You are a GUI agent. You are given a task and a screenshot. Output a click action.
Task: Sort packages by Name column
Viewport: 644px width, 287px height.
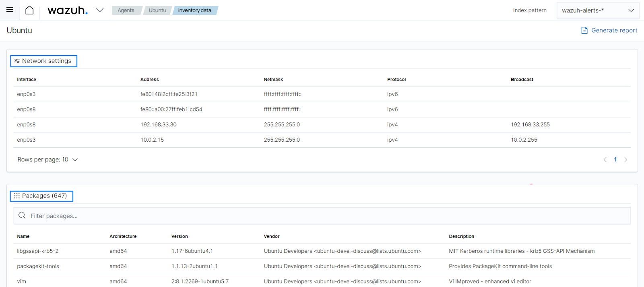(x=23, y=237)
